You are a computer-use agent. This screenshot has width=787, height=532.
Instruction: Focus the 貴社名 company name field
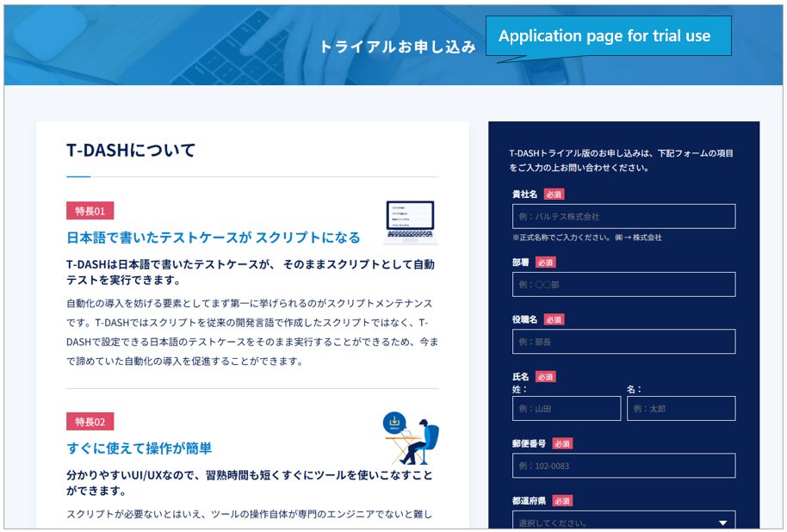pyautogui.click(x=623, y=216)
